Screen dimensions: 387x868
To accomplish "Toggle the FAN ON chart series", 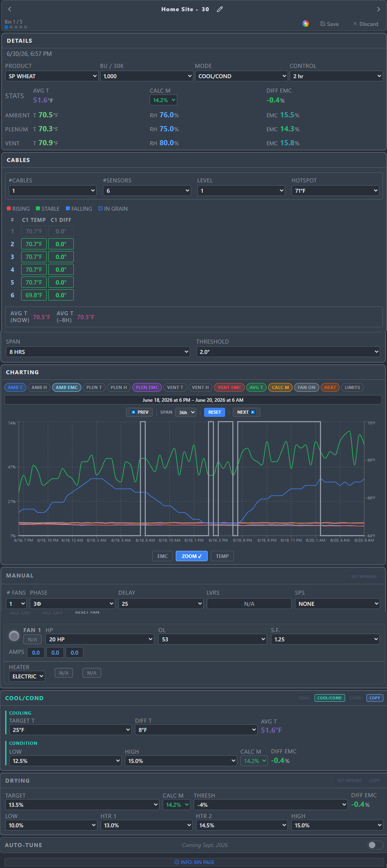I will [306, 387].
